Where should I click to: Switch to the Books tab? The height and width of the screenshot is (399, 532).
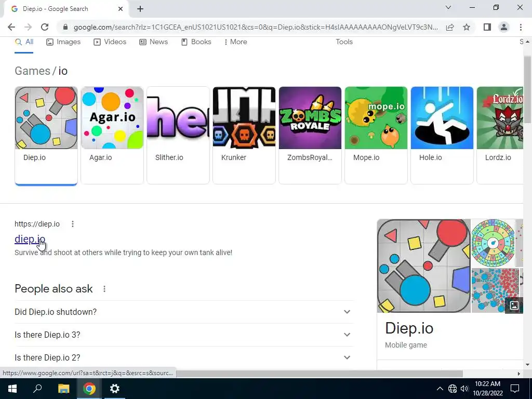pos(196,42)
